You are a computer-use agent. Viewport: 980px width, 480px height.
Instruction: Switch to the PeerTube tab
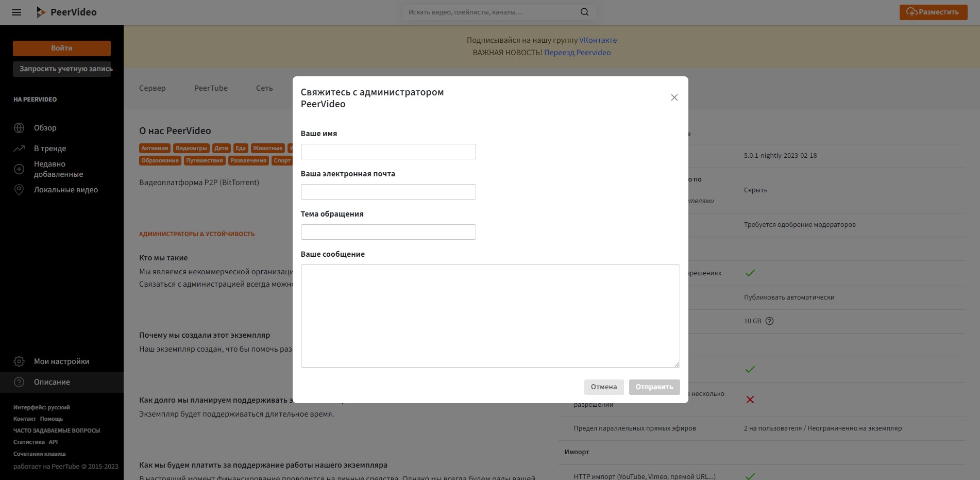click(x=211, y=88)
